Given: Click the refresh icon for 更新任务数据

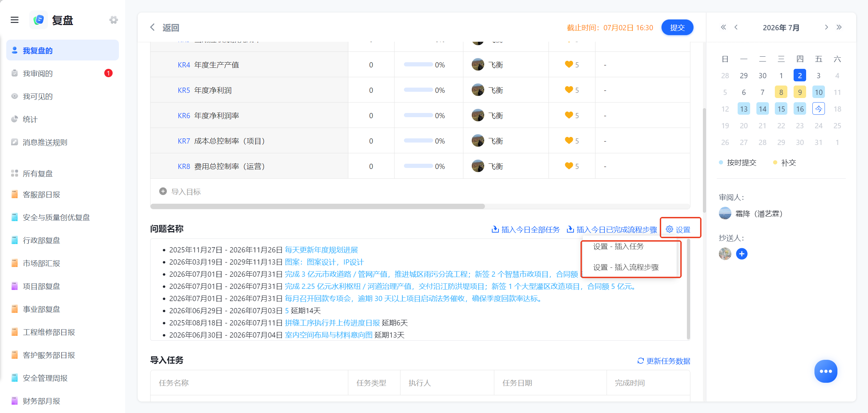Looking at the screenshot, I should [640, 361].
